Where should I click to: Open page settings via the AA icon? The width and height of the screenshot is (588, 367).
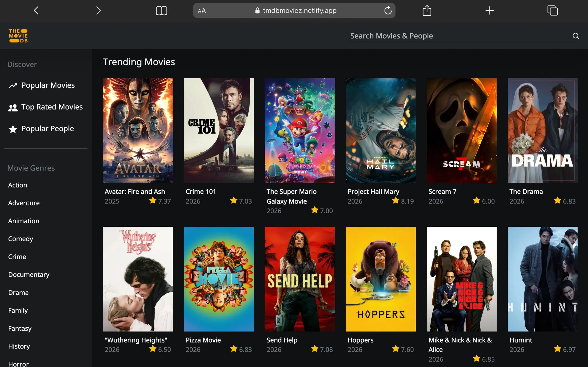pyautogui.click(x=201, y=10)
